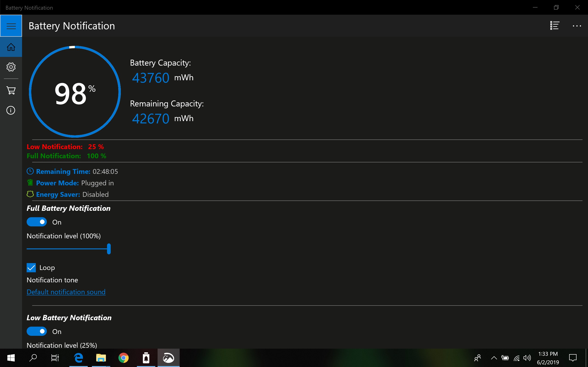Open the Settings gear page

[x=11, y=67]
